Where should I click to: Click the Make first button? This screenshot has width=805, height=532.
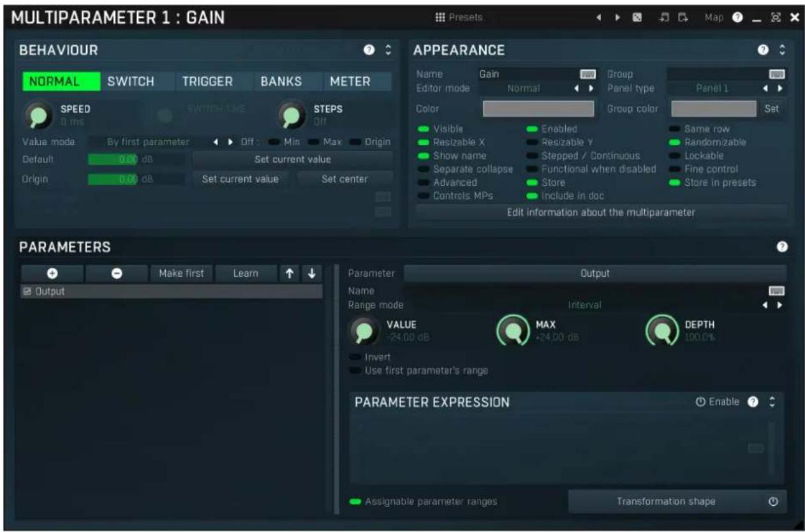pyautogui.click(x=181, y=273)
